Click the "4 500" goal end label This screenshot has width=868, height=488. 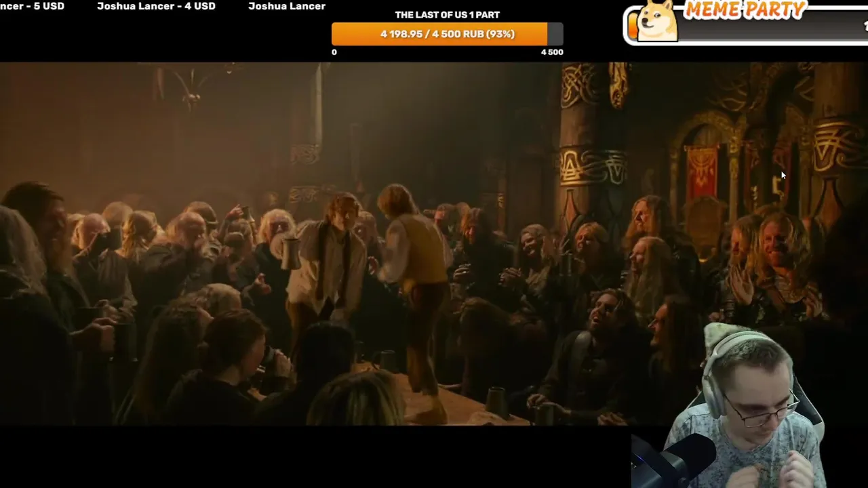click(x=552, y=52)
